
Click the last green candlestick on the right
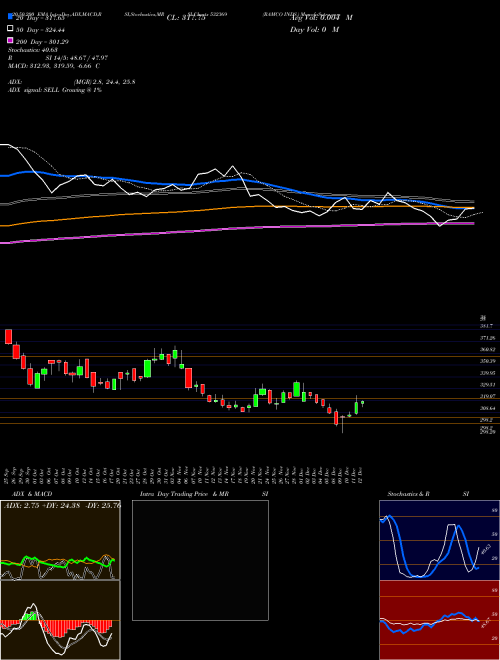pyautogui.click(x=362, y=403)
